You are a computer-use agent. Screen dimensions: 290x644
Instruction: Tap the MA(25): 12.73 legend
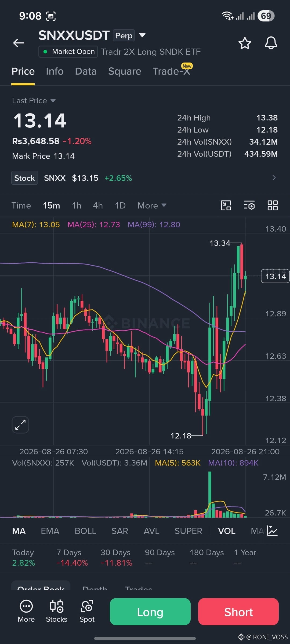tap(94, 225)
